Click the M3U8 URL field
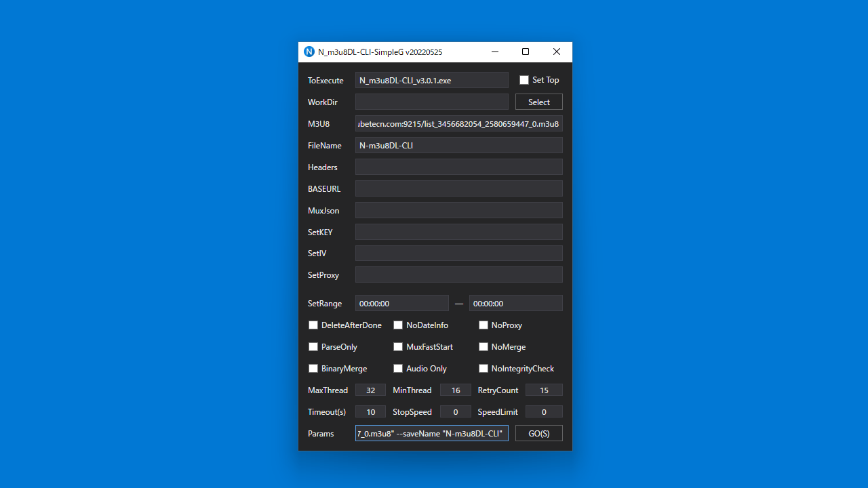The image size is (868, 488). [x=459, y=123]
